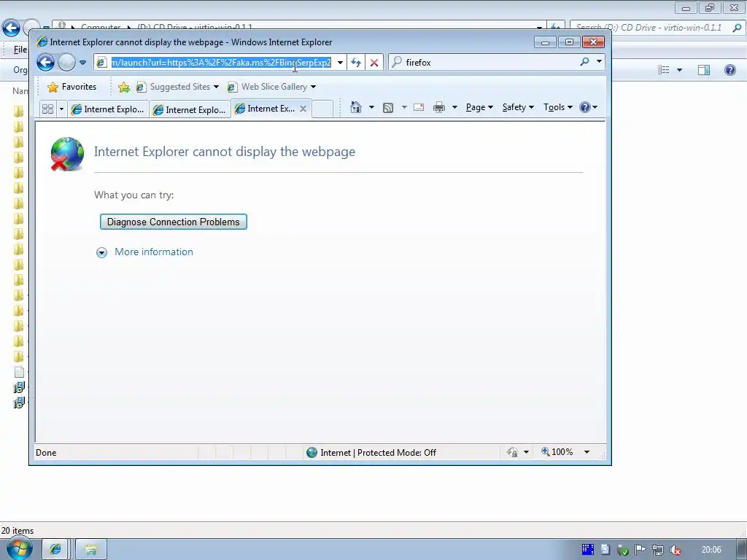
Task: Click the Action Center flag tray icon
Action: click(x=640, y=550)
